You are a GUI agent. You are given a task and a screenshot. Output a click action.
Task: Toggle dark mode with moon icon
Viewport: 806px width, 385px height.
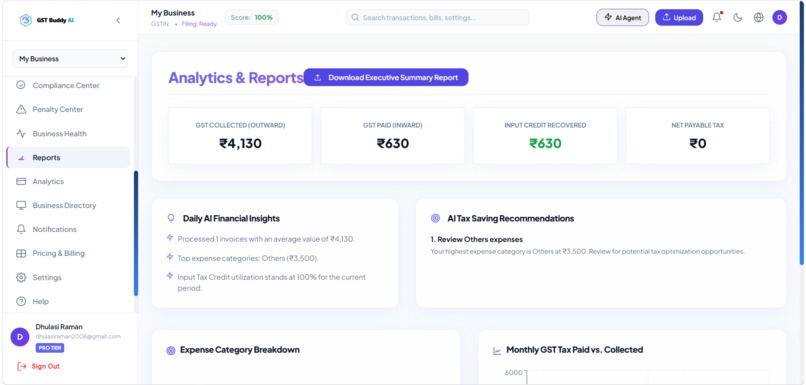click(738, 17)
